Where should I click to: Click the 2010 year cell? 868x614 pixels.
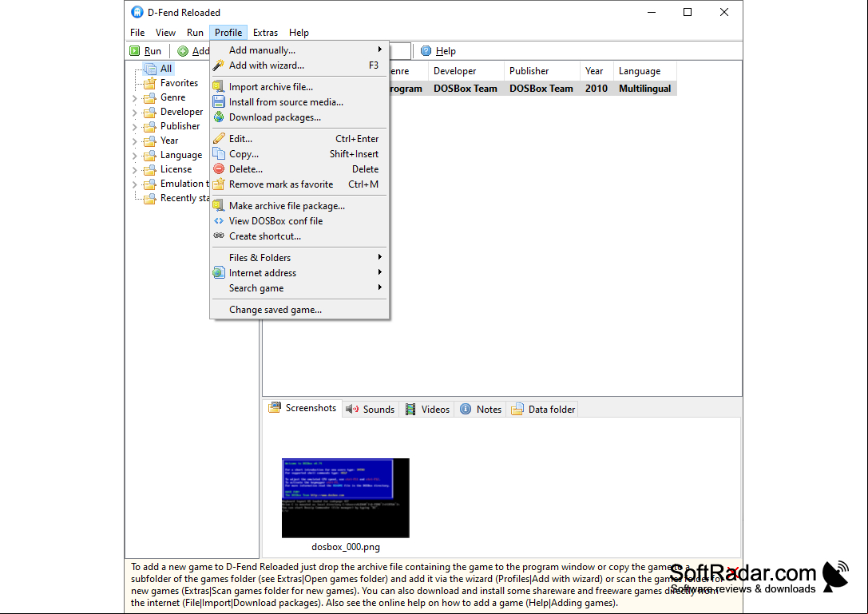[597, 89]
